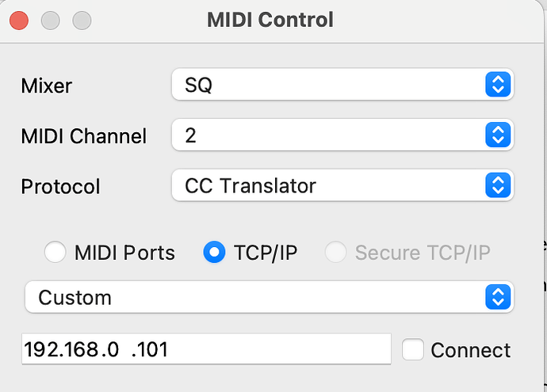Click the blue chevron arrows of the MIDI Channel dropdown

pos(497,135)
